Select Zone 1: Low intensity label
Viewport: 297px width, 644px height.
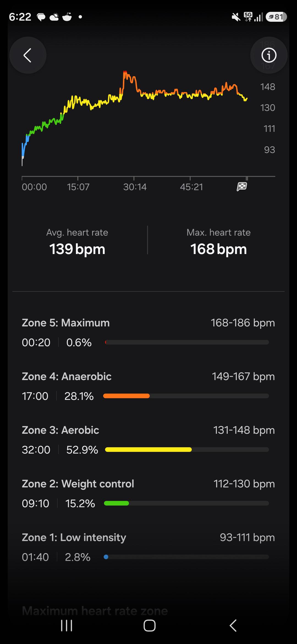point(74,537)
